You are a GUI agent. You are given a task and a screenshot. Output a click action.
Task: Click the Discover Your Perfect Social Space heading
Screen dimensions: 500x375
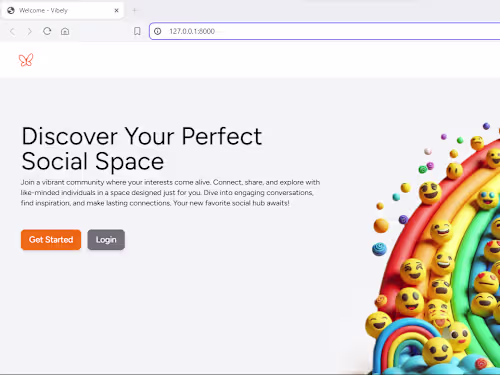(142, 149)
